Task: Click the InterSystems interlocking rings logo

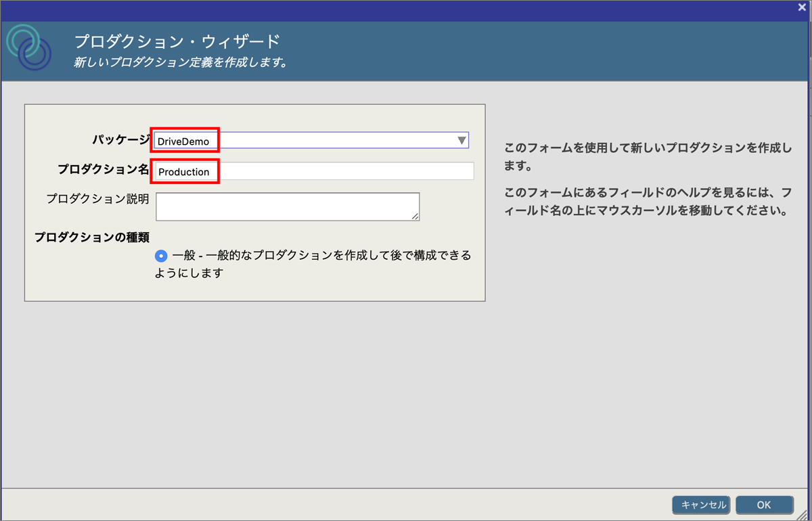Action: click(28, 47)
